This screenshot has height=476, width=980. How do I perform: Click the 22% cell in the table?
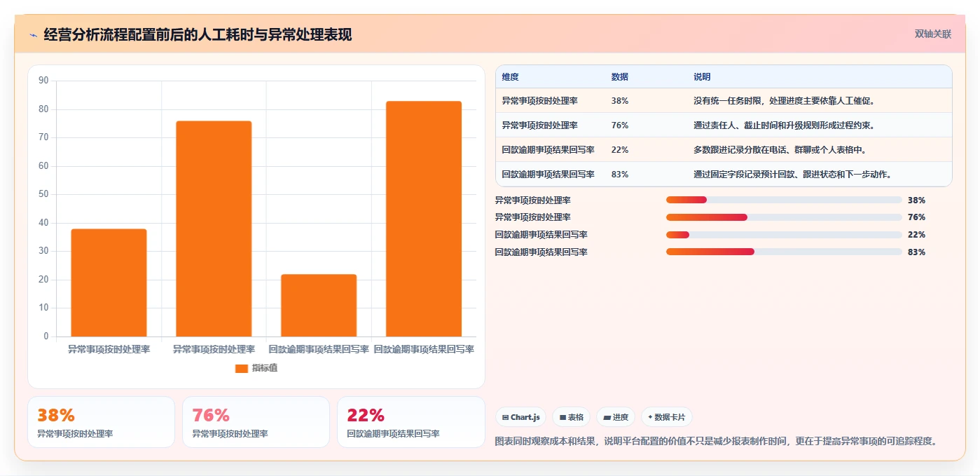(620, 150)
